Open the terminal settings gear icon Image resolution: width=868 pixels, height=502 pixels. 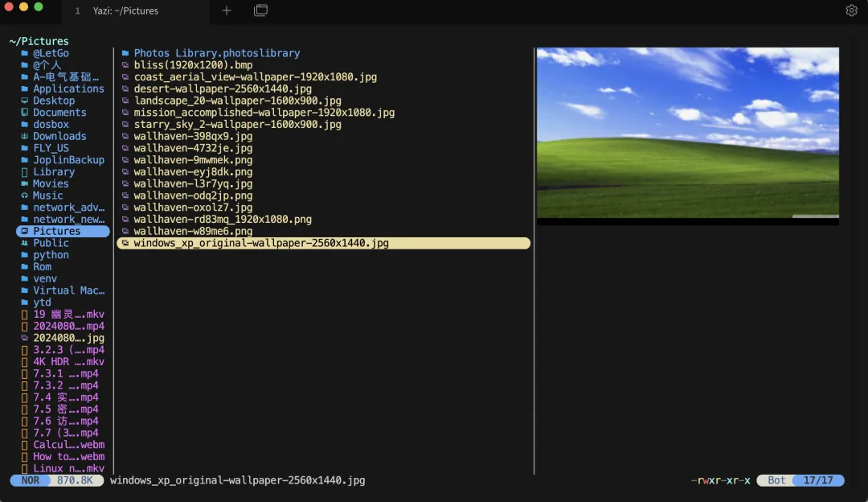pos(851,10)
